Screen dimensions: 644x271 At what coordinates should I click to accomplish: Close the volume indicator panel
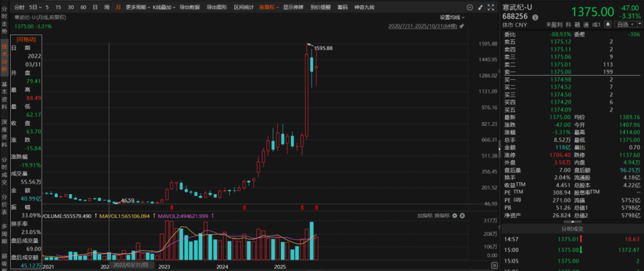(462, 215)
